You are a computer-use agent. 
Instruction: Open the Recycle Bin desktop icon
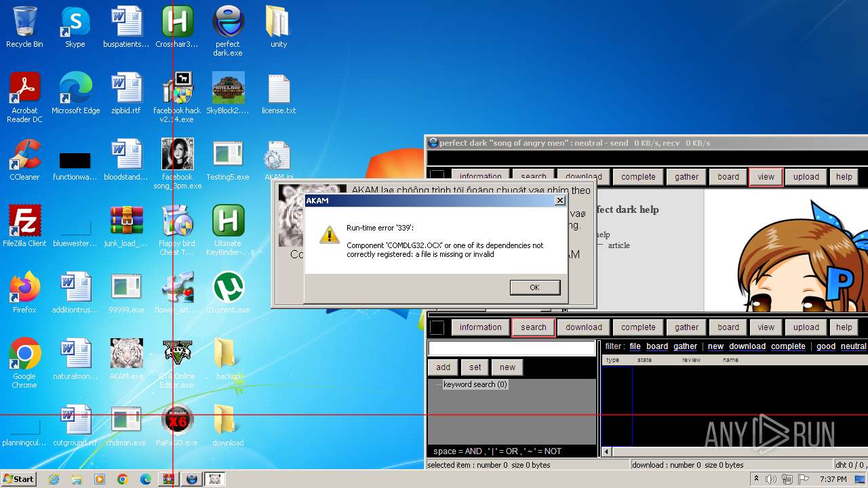click(x=24, y=28)
